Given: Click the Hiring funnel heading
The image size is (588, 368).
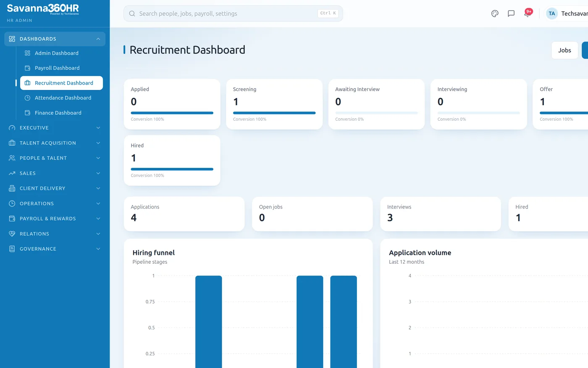Looking at the screenshot, I should click(154, 253).
